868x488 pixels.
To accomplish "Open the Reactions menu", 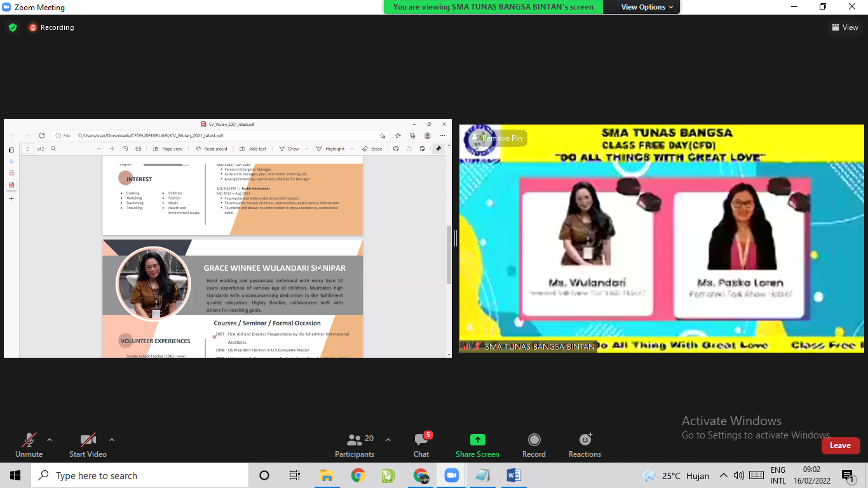I will (x=585, y=445).
